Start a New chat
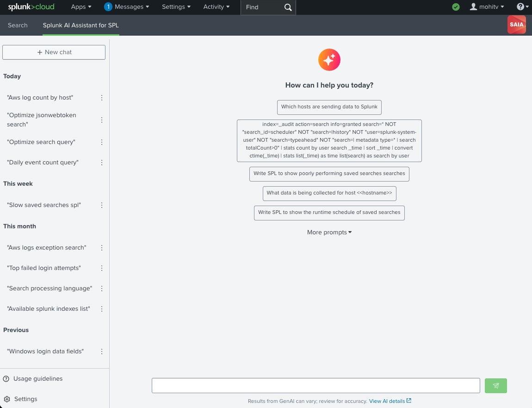532x408 pixels. tap(54, 52)
